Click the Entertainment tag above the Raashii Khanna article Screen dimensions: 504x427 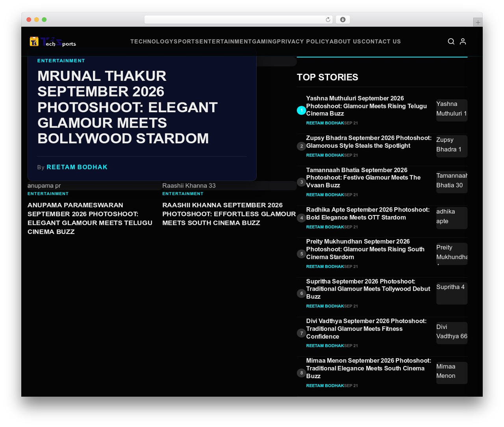(x=183, y=194)
